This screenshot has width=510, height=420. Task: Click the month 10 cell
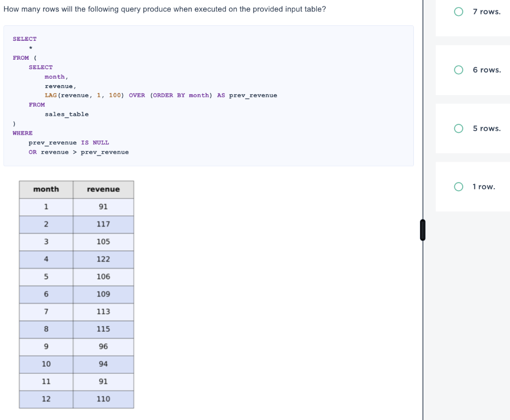tap(46, 364)
